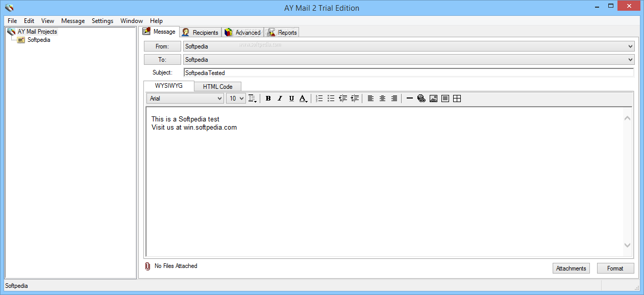Insert an image

pos(433,99)
